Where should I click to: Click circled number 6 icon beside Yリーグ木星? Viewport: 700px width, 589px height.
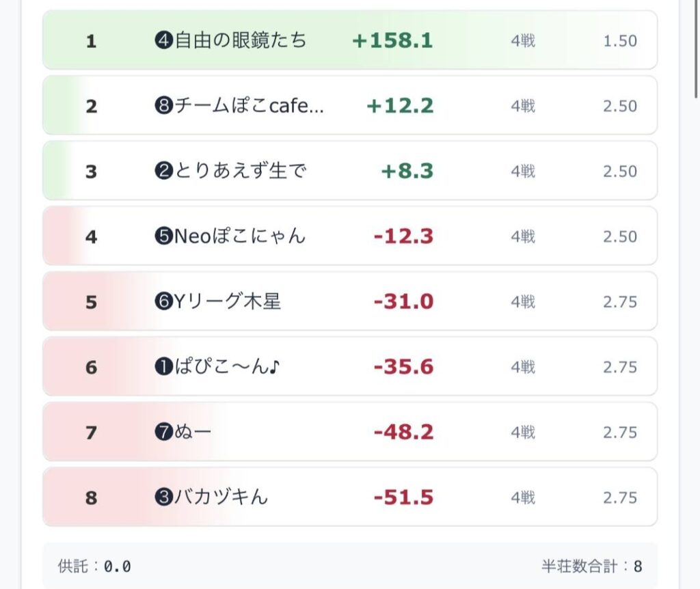point(163,302)
